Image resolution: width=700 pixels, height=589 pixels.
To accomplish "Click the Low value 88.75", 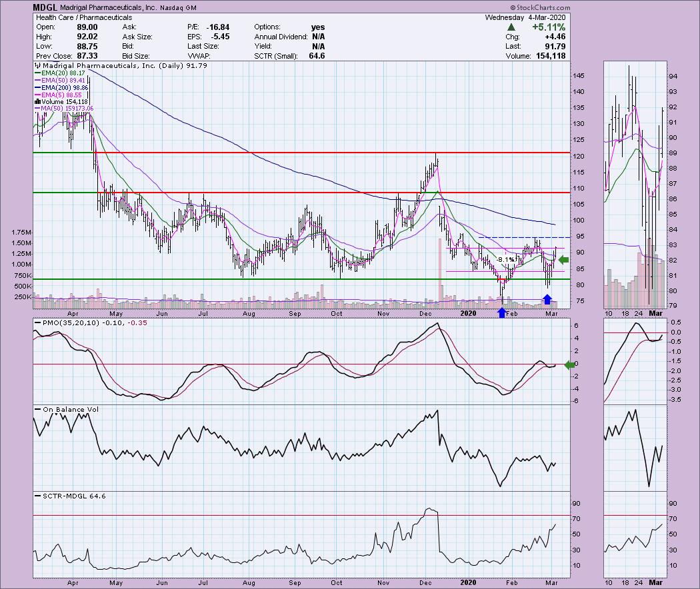I will point(87,47).
